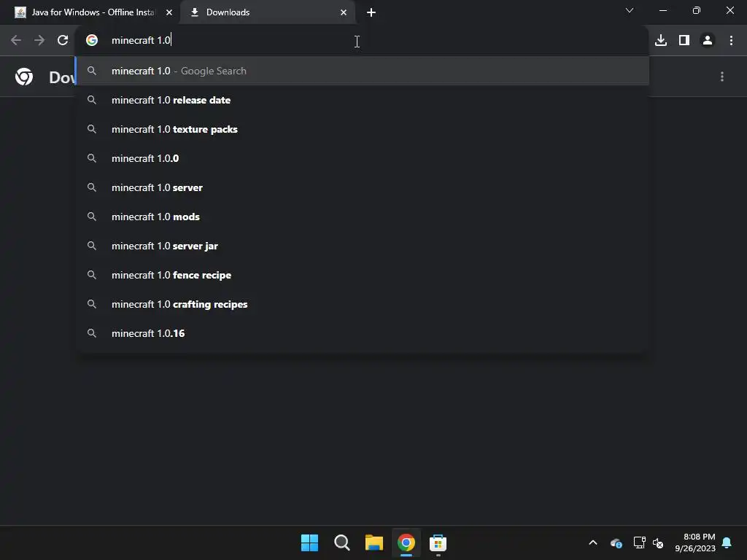The height and width of the screenshot is (560, 747).
Task: Pick 'minecraft 1.0 server jar' suggestion
Action: [x=362, y=246]
